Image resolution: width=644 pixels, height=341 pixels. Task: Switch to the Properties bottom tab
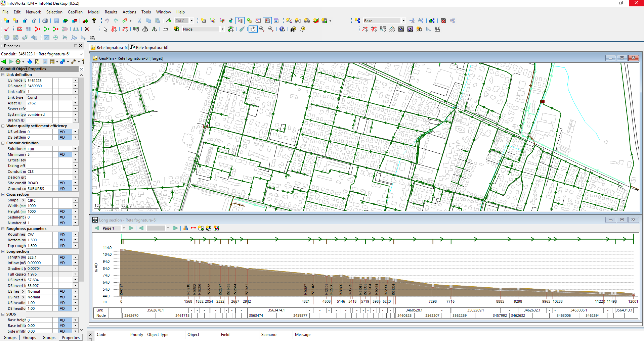pyautogui.click(x=71, y=338)
